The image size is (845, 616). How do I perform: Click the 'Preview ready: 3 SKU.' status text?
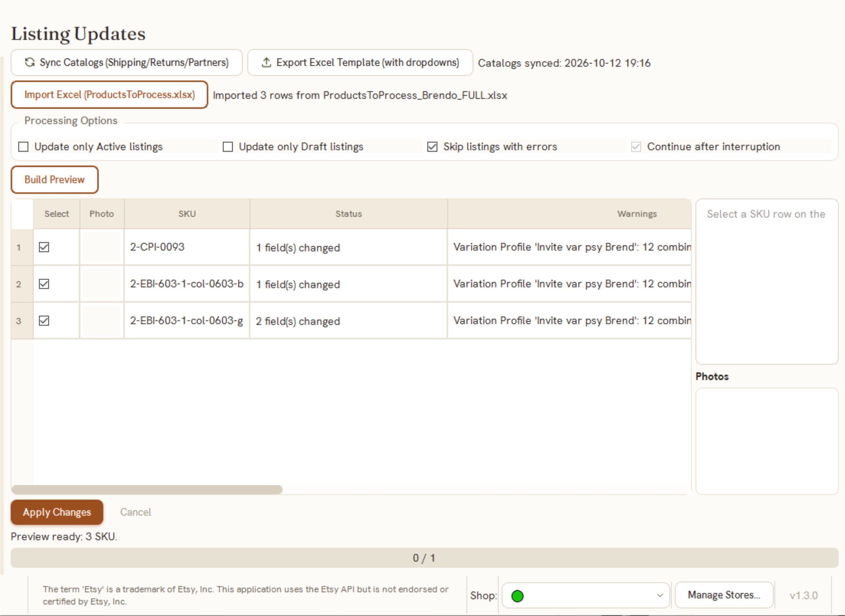click(x=64, y=536)
